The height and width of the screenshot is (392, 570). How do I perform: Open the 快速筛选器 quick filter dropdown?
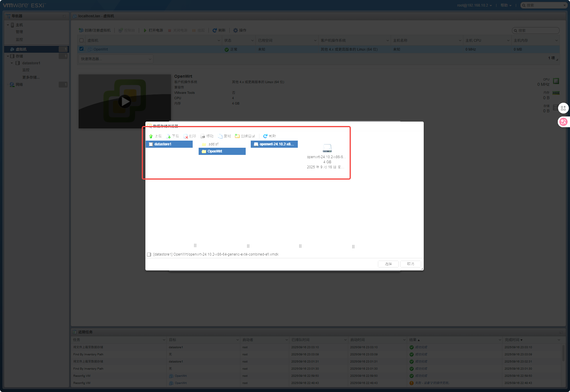click(x=116, y=59)
